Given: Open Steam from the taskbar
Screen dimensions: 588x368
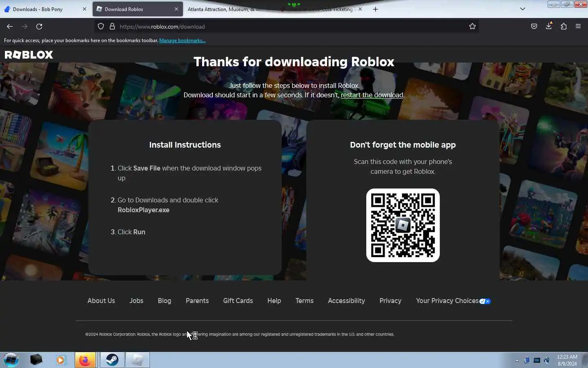Looking at the screenshot, I should pos(112,360).
